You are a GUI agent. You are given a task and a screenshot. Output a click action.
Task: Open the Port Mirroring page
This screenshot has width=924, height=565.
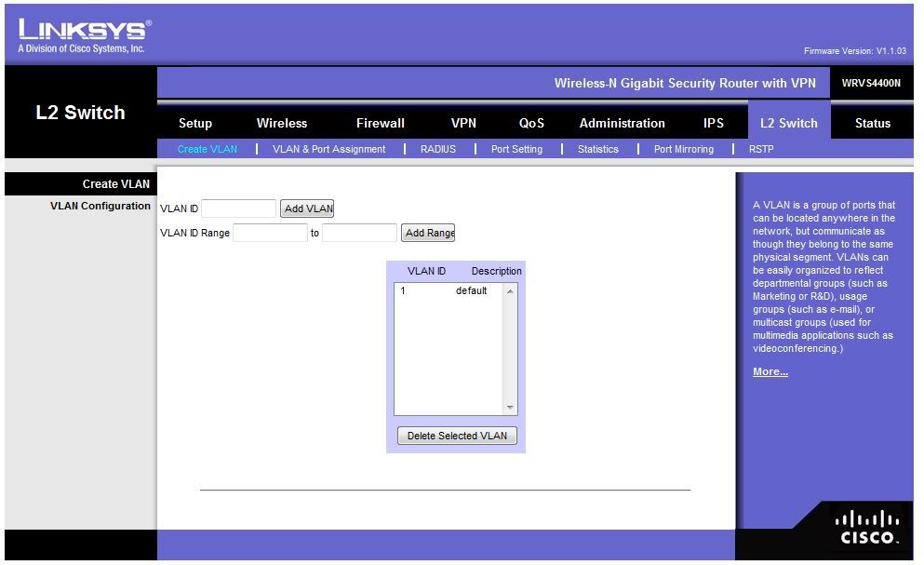(x=683, y=149)
